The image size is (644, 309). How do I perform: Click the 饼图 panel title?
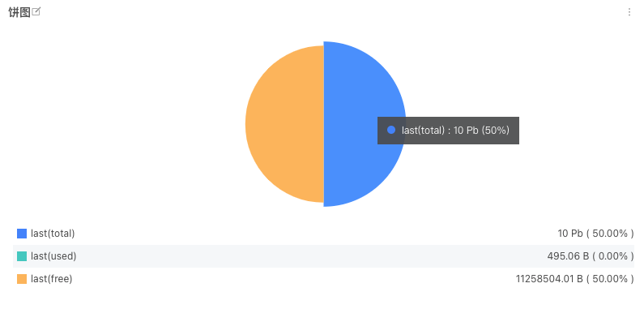[x=19, y=12]
